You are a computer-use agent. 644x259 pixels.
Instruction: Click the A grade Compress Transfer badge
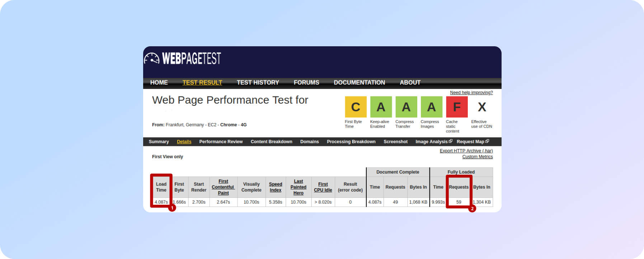[406, 107]
